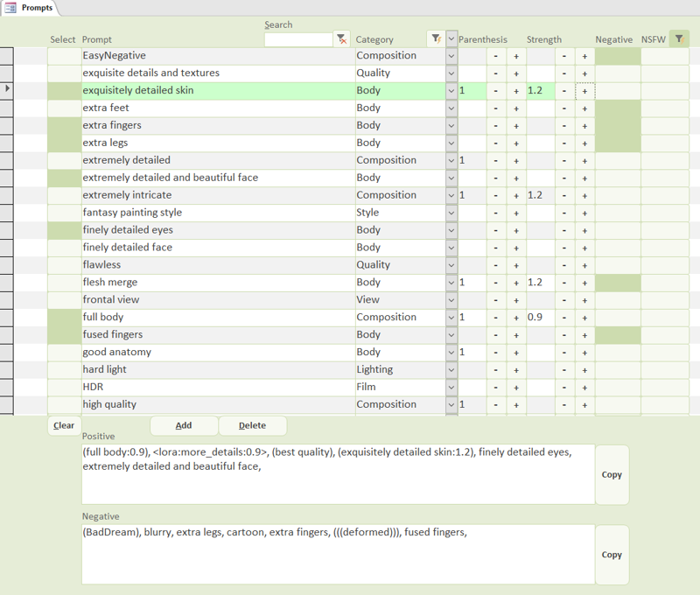Click the 'View' category cell
This screenshot has width=700, height=595.
pyautogui.click(x=401, y=300)
